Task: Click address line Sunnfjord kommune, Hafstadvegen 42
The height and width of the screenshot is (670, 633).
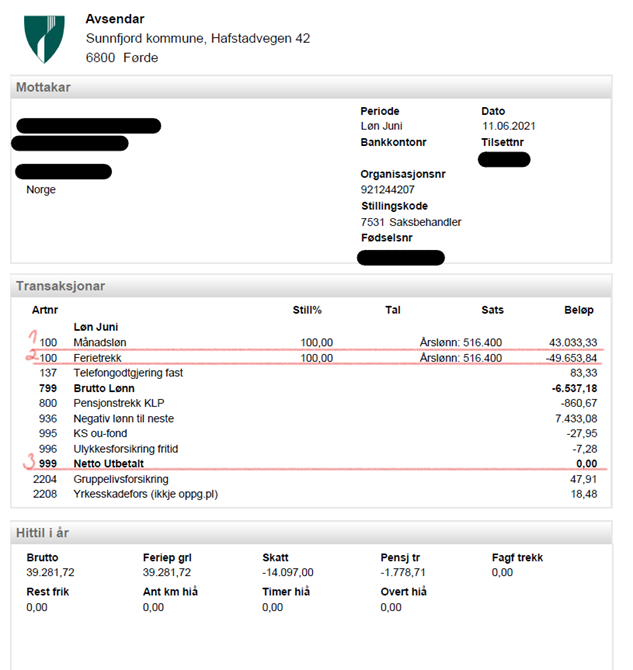Action: coord(198,38)
